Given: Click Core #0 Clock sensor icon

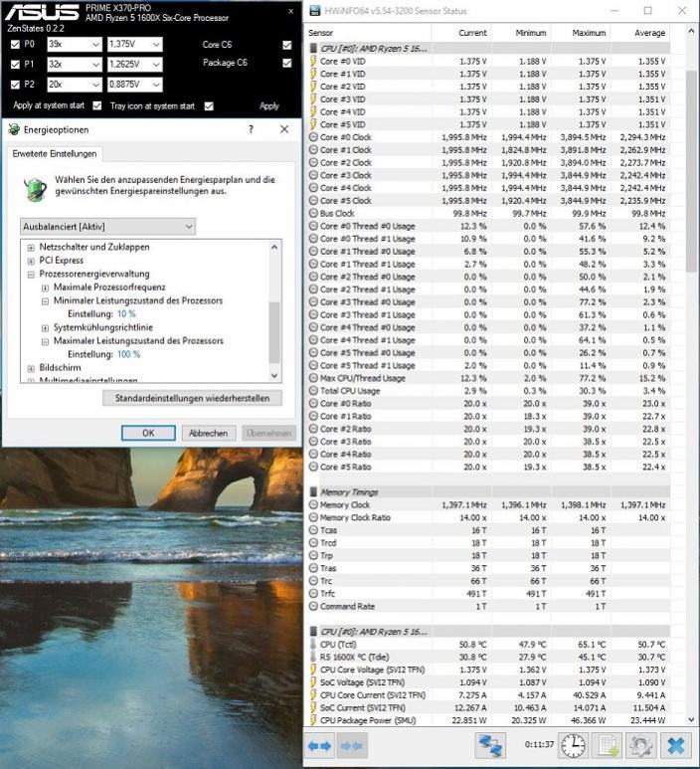Looking at the screenshot, I should click(314, 137).
